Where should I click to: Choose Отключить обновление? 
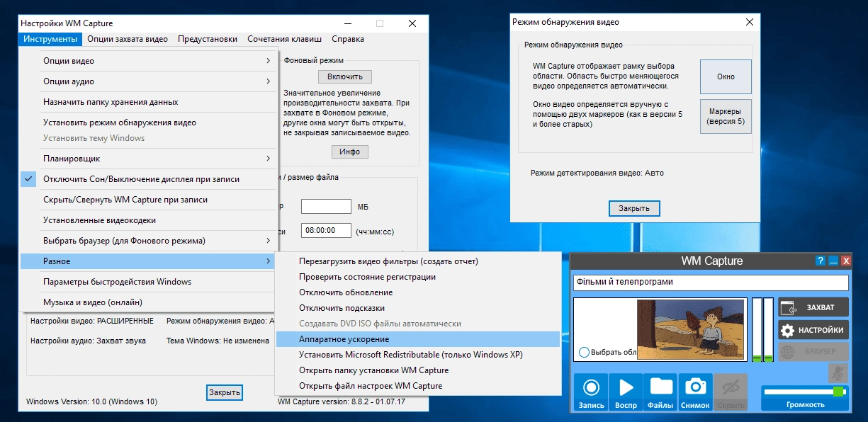point(417,292)
